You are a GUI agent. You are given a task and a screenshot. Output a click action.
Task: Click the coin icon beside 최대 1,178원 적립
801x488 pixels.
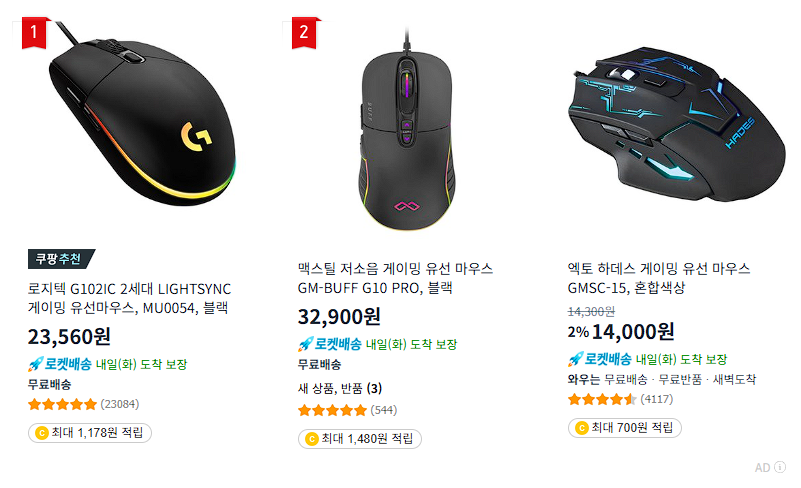pyautogui.click(x=41, y=433)
